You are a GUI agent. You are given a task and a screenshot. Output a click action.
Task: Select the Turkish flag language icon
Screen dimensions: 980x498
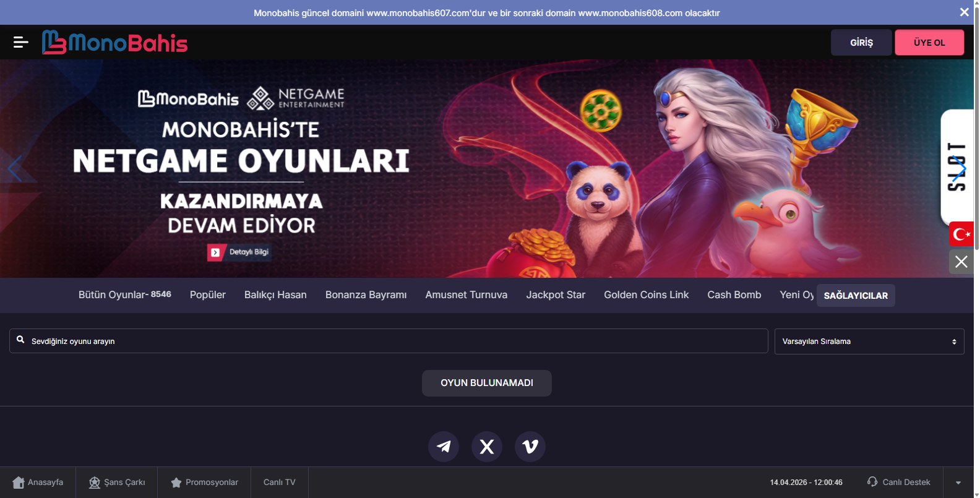pos(961,234)
